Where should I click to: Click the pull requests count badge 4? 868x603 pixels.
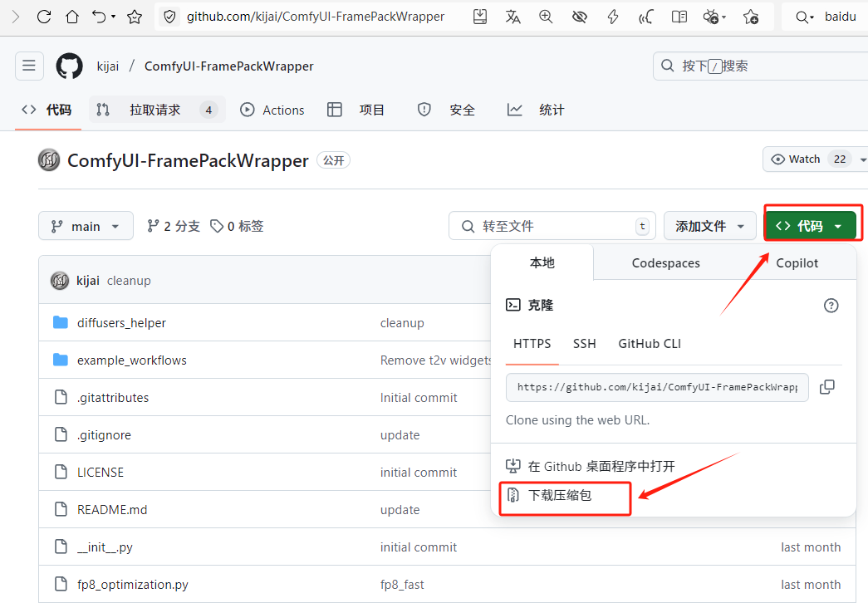pyautogui.click(x=208, y=110)
